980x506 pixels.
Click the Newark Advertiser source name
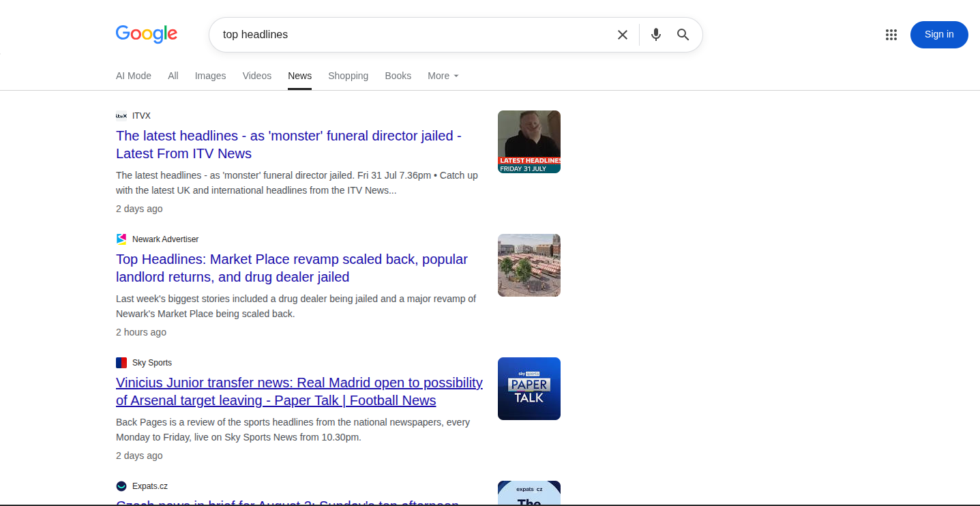click(x=166, y=239)
